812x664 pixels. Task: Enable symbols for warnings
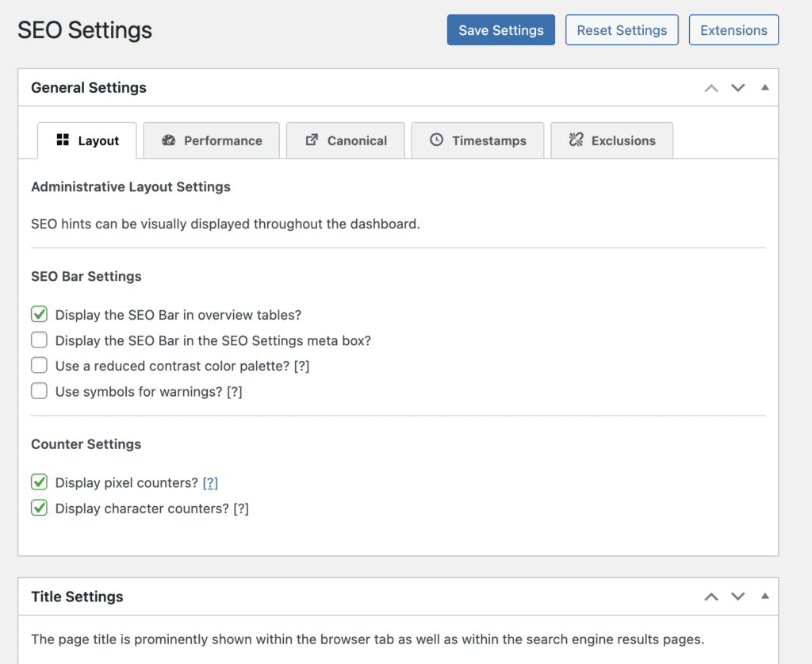coord(40,391)
